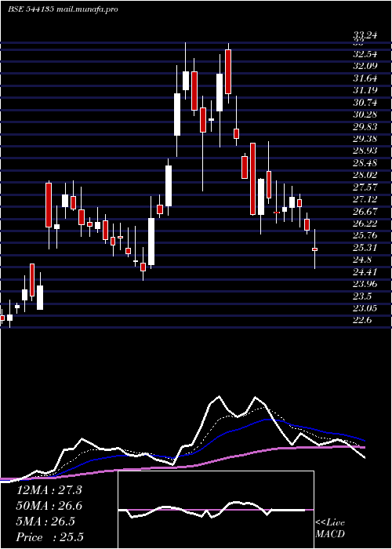Click the 31.64 price axis label
392x549 pixels.
tap(365, 78)
